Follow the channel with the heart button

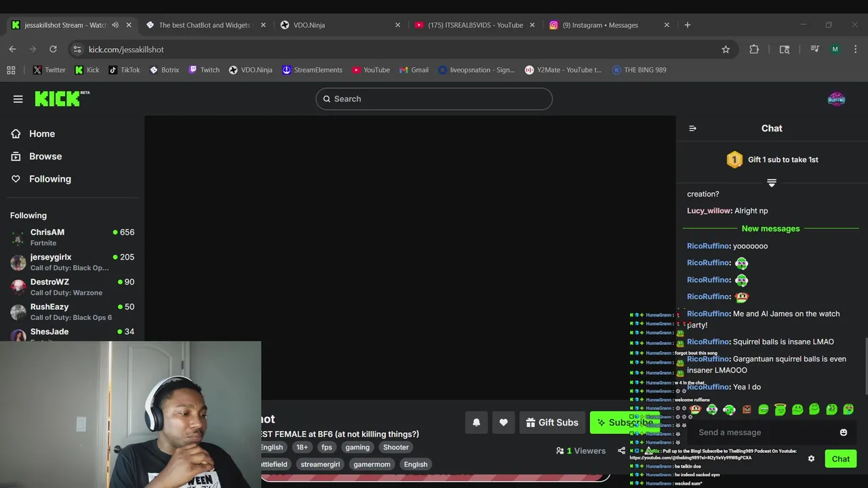click(x=503, y=422)
